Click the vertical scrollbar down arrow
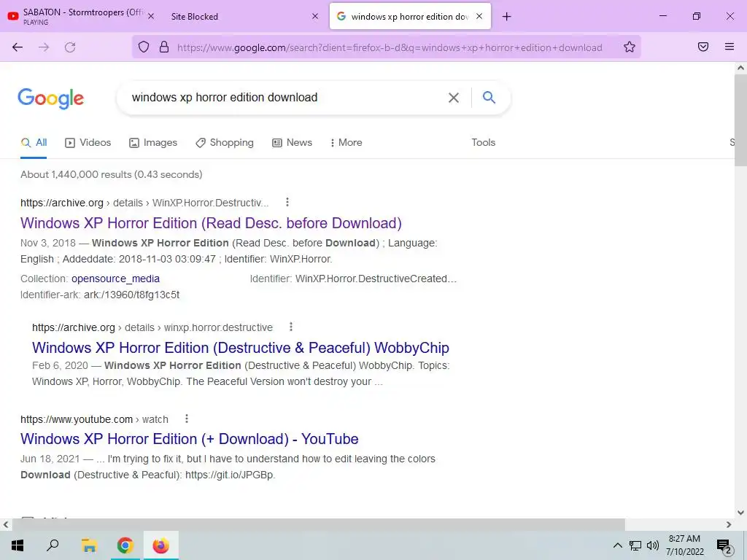Image resolution: width=747 pixels, height=560 pixels. [741, 513]
